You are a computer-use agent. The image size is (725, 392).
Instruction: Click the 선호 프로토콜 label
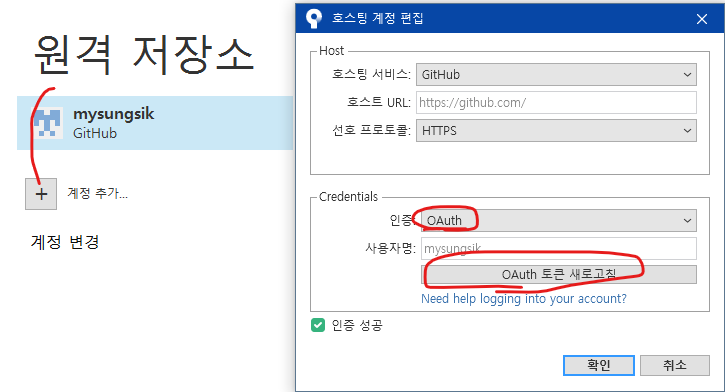pyautogui.click(x=371, y=131)
